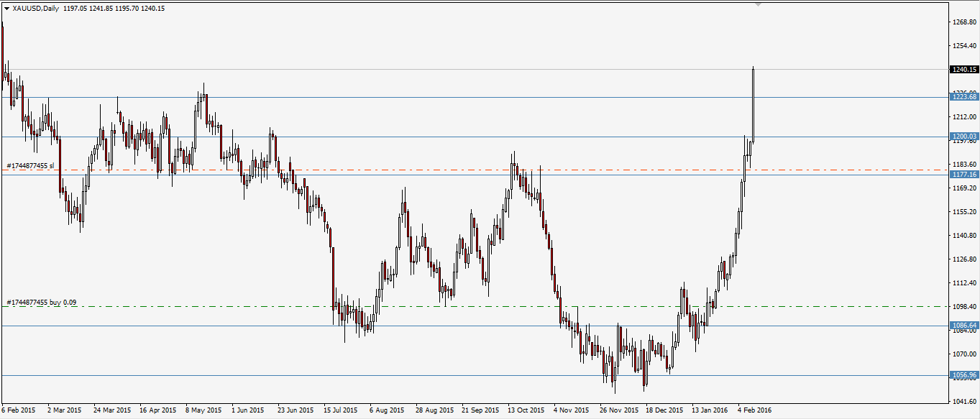Click the 6 Feb 2015 date label
The image size is (980, 419).
click(x=19, y=410)
